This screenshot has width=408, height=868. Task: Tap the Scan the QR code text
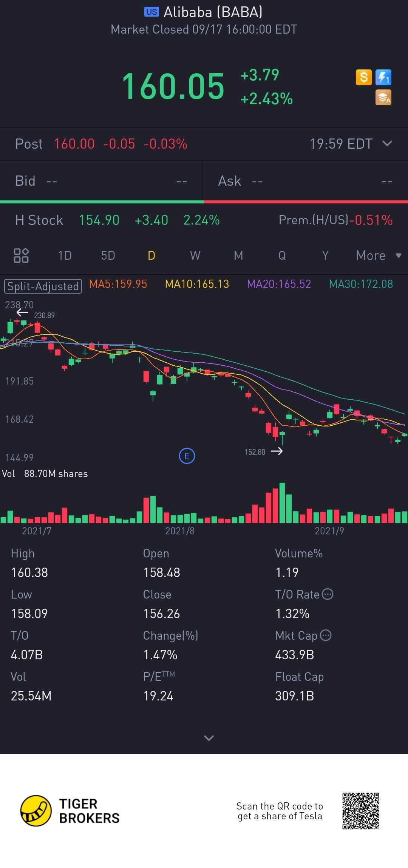tap(280, 811)
